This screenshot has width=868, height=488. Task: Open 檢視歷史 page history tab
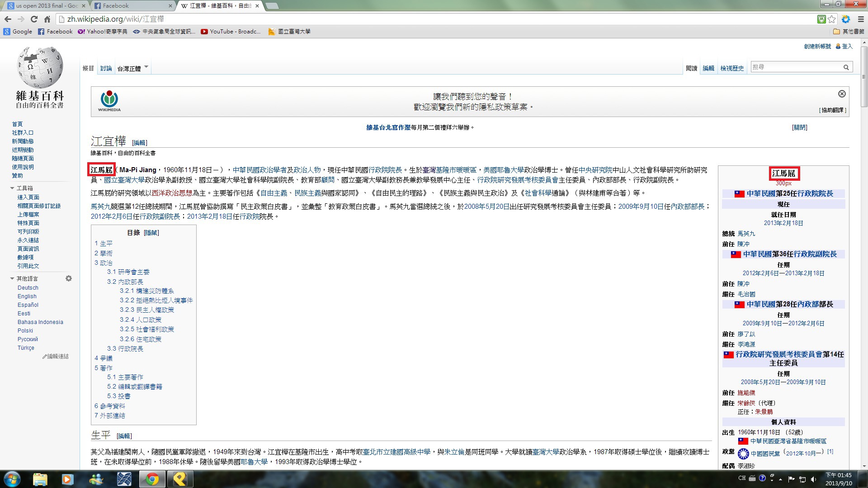click(732, 68)
